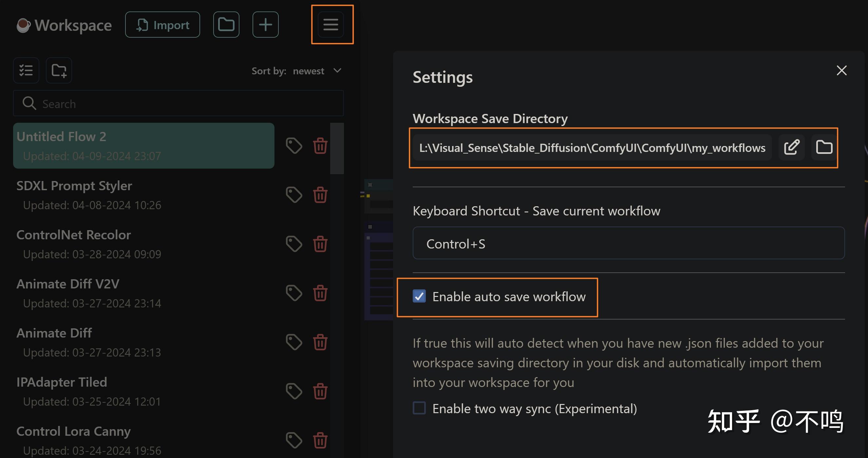The width and height of the screenshot is (868, 458).
Task: Open save directory folder in Settings
Action: [x=824, y=147]
